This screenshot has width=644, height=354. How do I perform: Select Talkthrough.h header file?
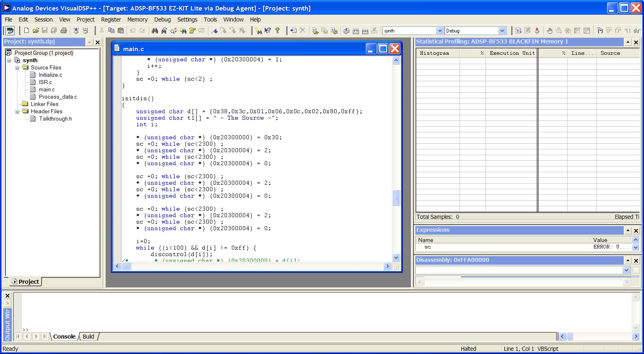pyautogui.click(x=55, y=119)
